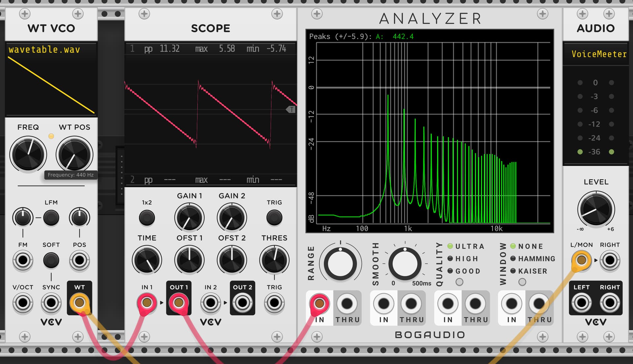The height and width of the screenshot is (364, 633).
Task: Click the WT output jack on WT VCO
Action: pyautogui.click(x=79, y=302)
